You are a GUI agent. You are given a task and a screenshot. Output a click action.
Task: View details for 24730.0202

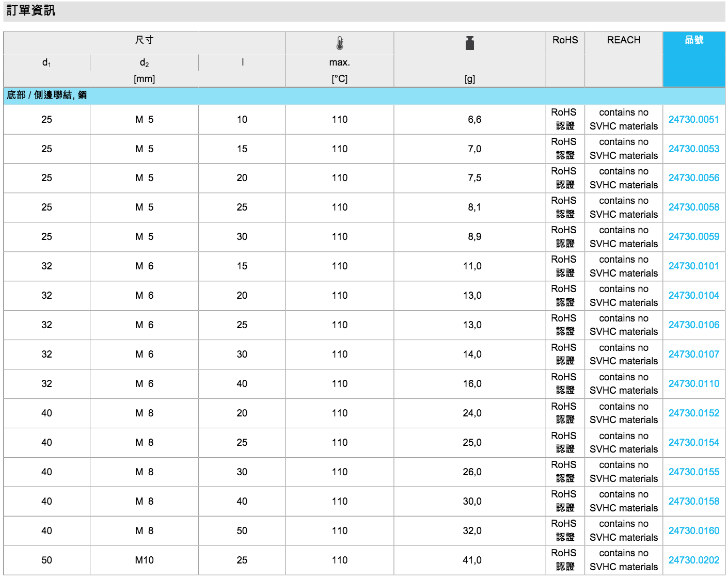click(693, 560)
